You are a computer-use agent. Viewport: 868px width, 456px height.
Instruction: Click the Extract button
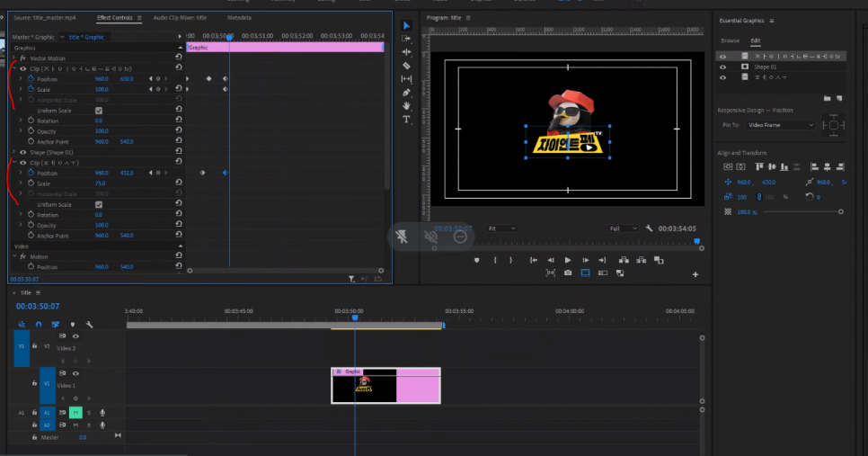641,260
